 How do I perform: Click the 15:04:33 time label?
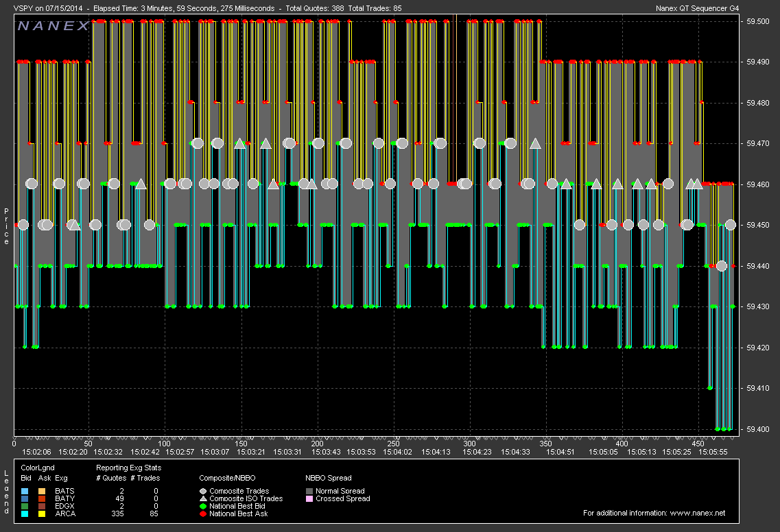click(x=515, y=452)
